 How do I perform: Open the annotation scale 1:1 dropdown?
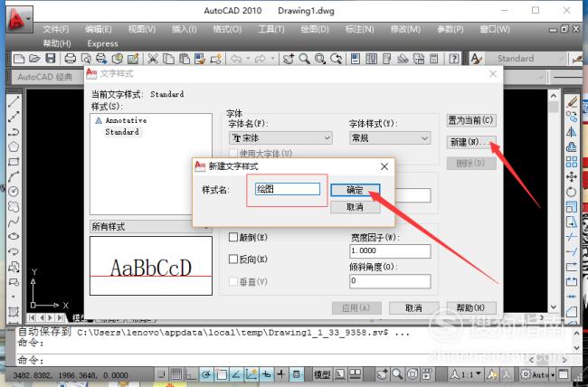466,373
